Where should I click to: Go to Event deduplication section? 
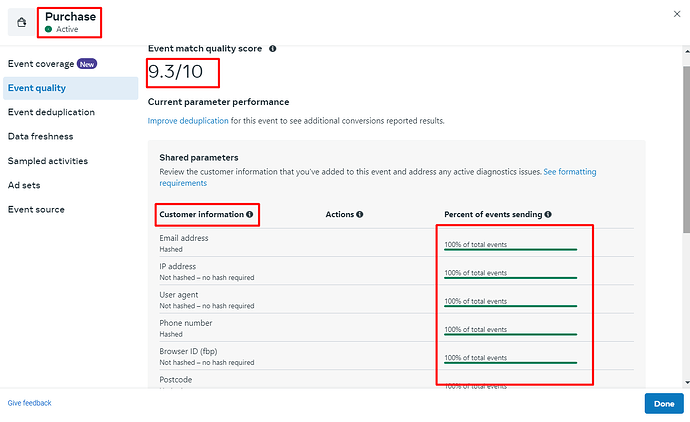click(51, 112)
